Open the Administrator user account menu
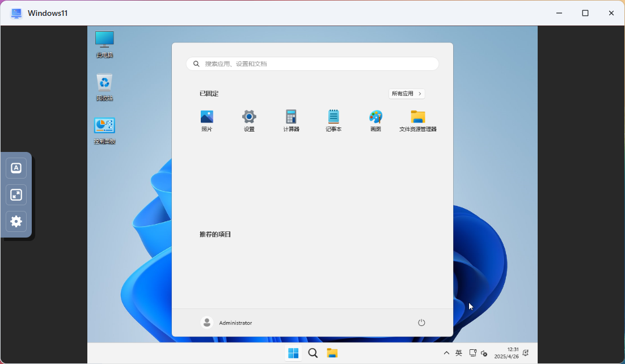Image resolution: width=625 pixels, height=364 pixels. coord(226,323)
